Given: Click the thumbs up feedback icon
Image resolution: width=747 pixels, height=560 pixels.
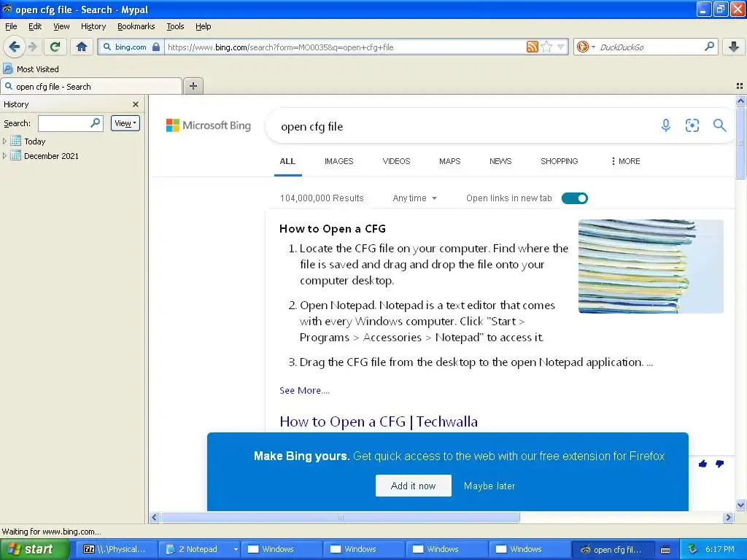Looking at the screenshot, I should click(703, 463).
